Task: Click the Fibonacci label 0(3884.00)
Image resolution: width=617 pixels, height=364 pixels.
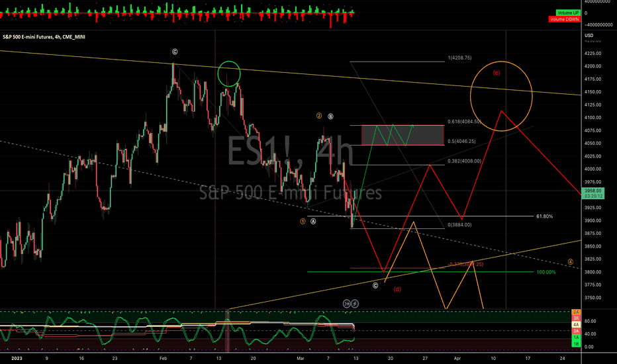Action: (x=459, y=225)
